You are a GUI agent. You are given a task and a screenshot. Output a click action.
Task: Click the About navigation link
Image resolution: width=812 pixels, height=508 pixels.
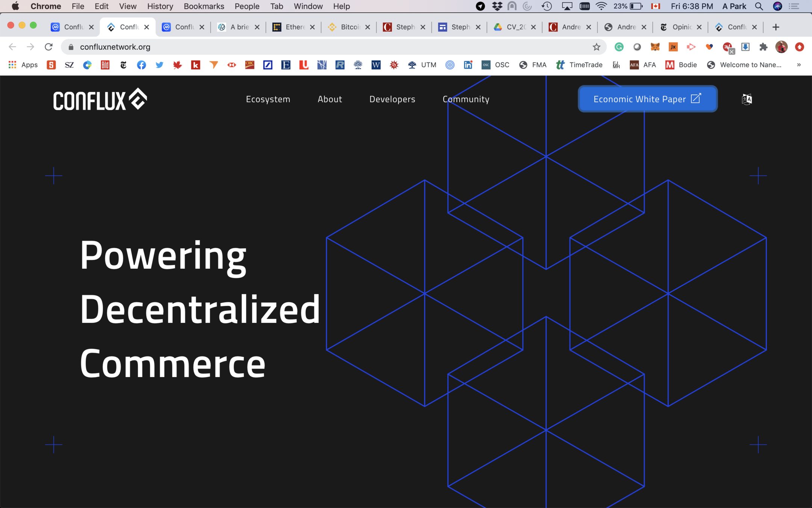click(330, 99)
